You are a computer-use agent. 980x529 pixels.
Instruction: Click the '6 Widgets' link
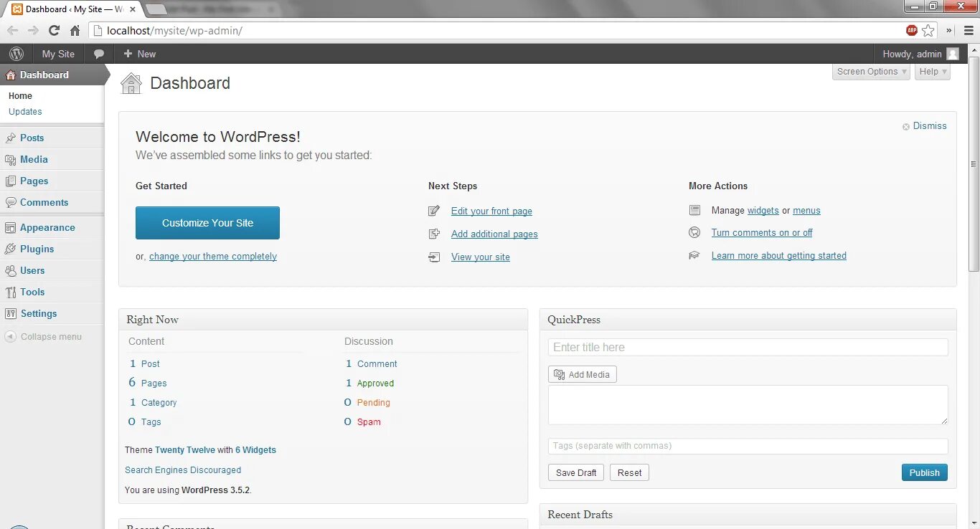click(x=255, y=450)
